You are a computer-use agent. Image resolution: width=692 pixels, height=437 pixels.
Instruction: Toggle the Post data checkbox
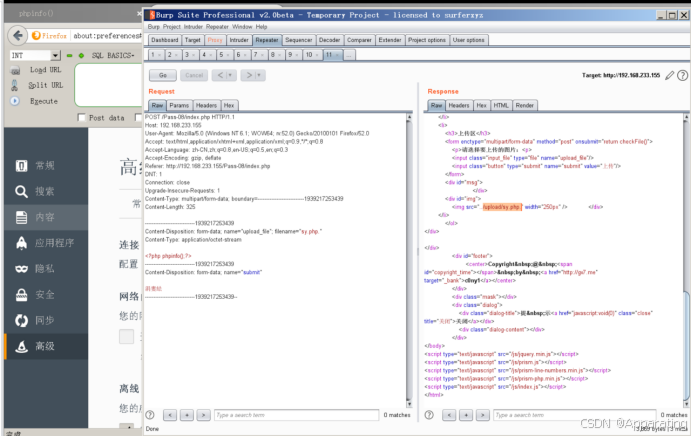point(81,117)
